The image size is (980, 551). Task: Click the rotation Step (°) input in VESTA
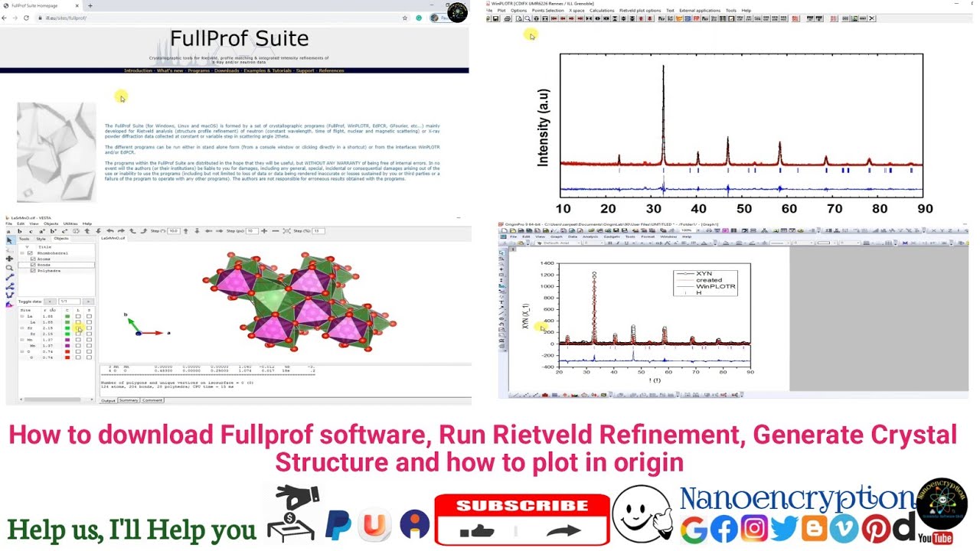click(x=174, y=231)
